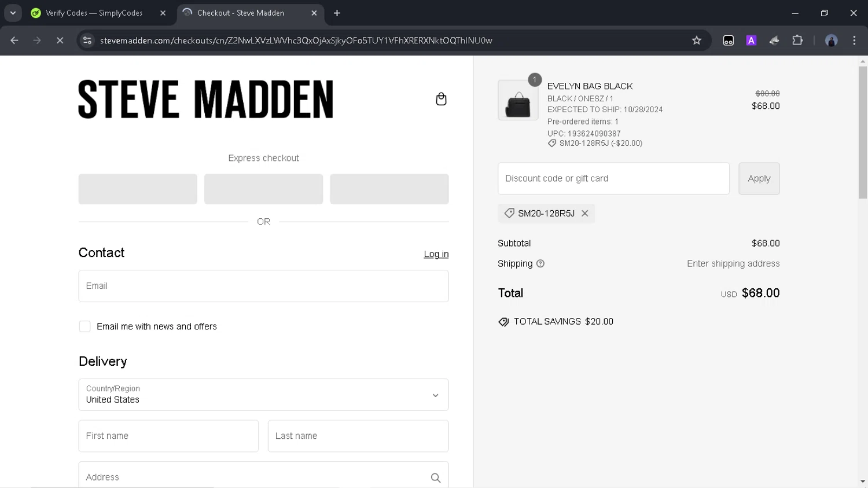
Task: Stop loading the page
Action: pyautogui.click(x=60, y=41)
